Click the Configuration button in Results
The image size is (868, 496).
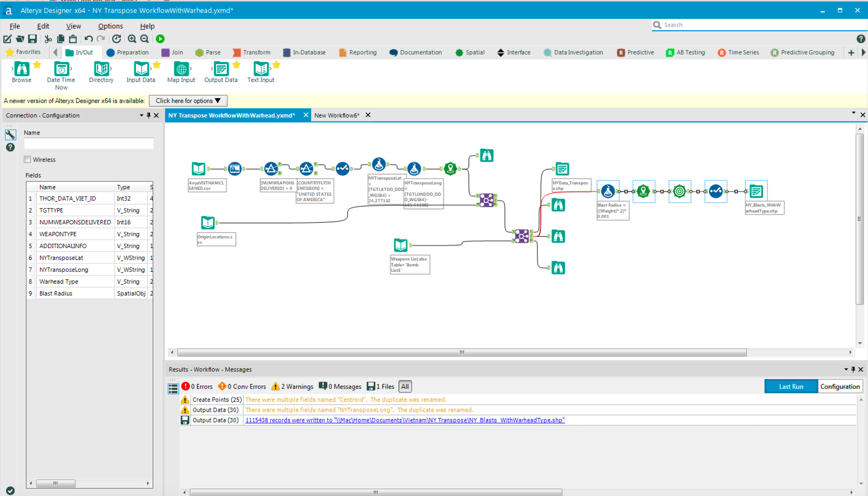pyautogui.click(x=840, y=387)
